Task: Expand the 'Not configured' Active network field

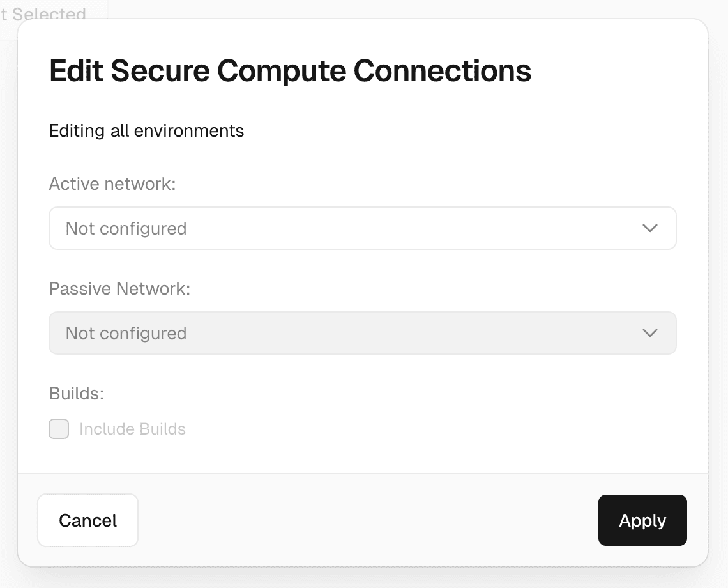Action: pyautogui.click(x=362, y=228)
